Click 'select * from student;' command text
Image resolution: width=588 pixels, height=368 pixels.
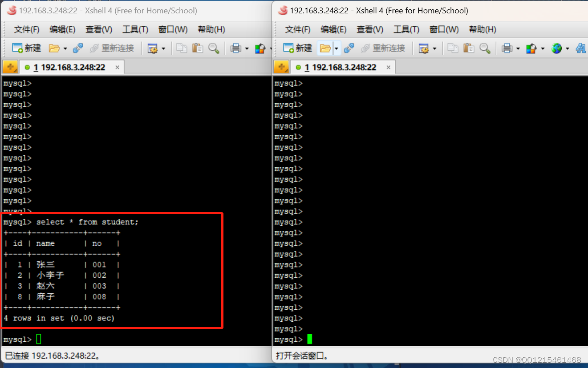click(x=87, y=222)
